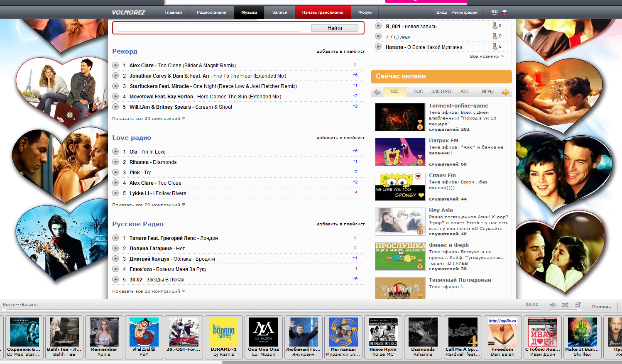Switch language via RU label
This screenshot has width=622, height=364.
point(494,12)
